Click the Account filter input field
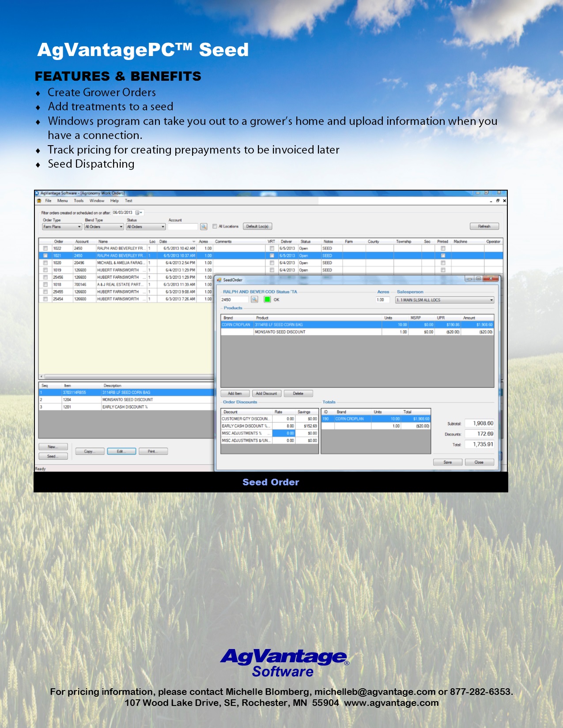 (x=183, y=226)
